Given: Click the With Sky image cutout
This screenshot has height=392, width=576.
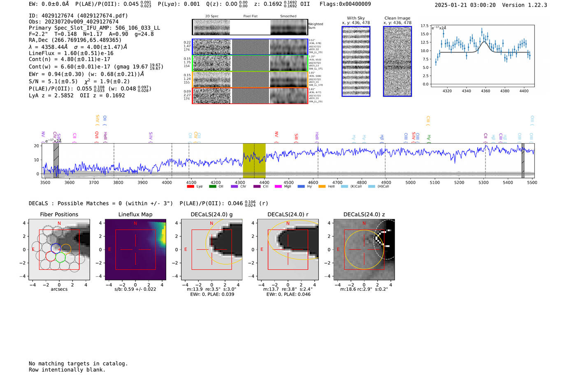Looking at the screenshot, I should point(356,61).
